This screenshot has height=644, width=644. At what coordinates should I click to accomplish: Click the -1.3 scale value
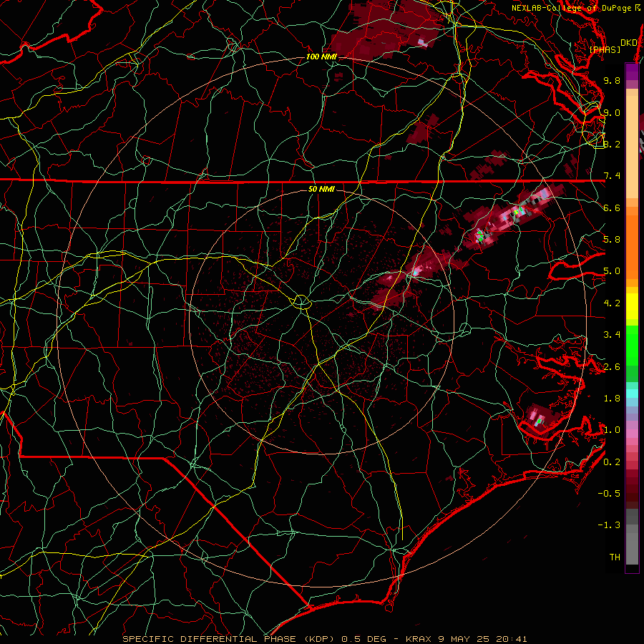tap(609, 525)
